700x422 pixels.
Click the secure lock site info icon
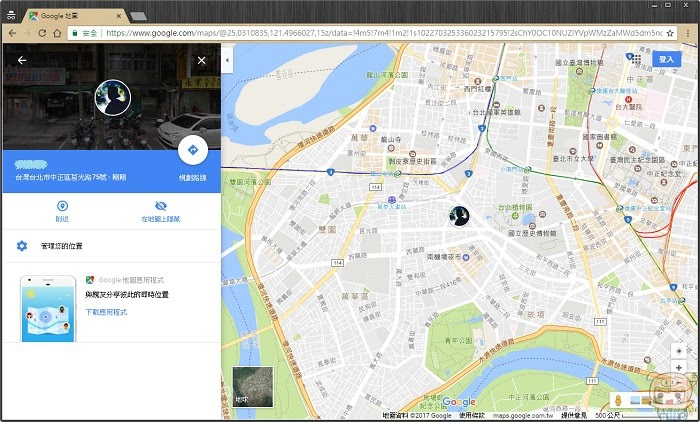pos(75,33)
